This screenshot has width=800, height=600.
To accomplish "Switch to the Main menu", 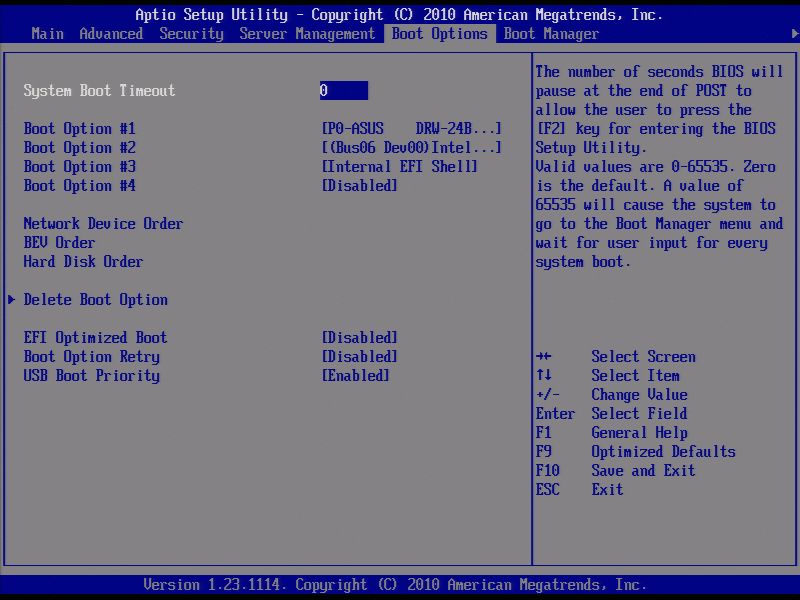I will click(47, 33).
